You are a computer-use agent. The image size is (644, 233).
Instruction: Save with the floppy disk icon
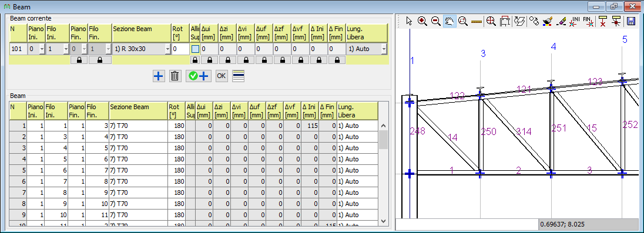(630, 21)
